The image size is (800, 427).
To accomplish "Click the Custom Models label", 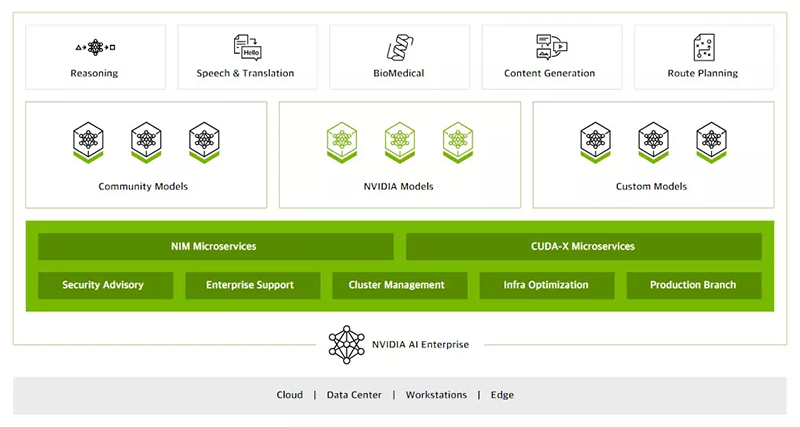I will coord(651,187).
